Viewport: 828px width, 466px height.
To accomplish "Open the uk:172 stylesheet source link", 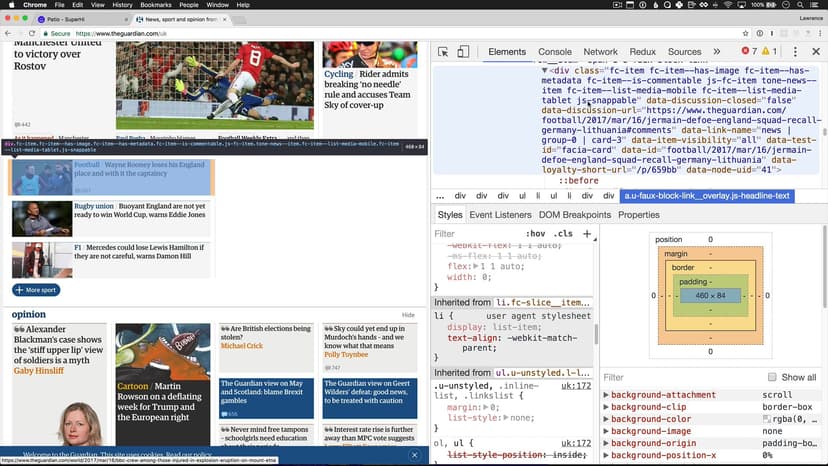I will (x=580, y=385).
